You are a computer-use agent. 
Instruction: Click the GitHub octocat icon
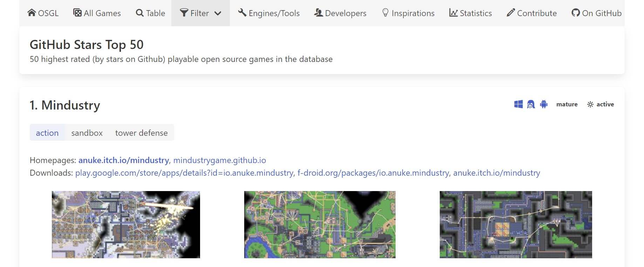(576, 13)
